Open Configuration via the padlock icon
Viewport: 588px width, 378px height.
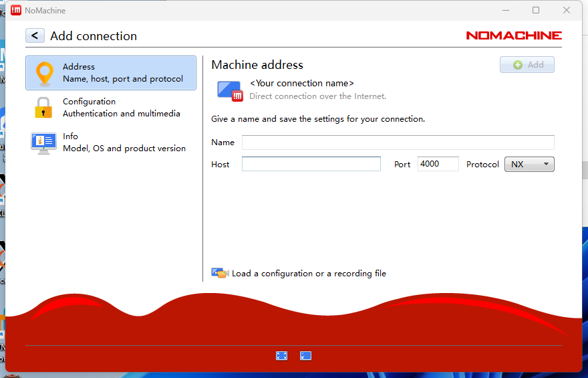pos(43,107)
